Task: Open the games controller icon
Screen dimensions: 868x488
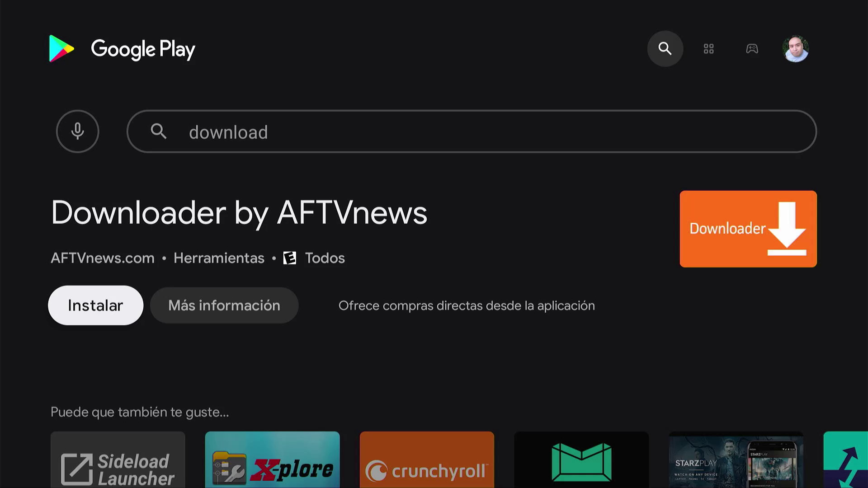Action: (x=752, y=48)
